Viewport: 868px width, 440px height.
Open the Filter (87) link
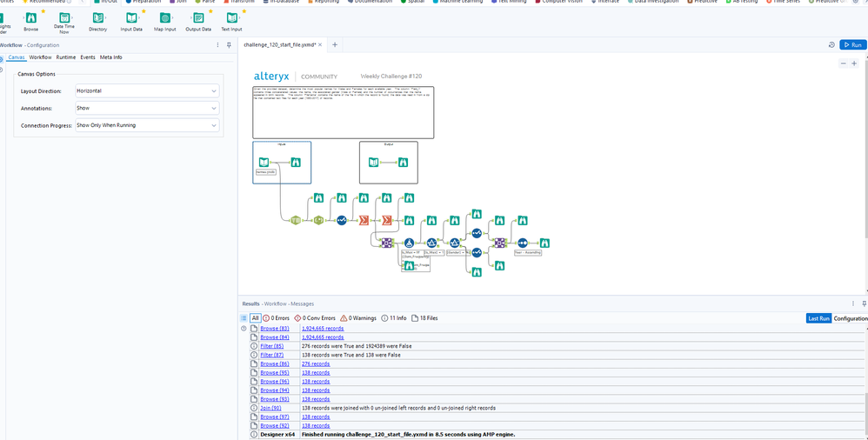(x=272, y=355)
